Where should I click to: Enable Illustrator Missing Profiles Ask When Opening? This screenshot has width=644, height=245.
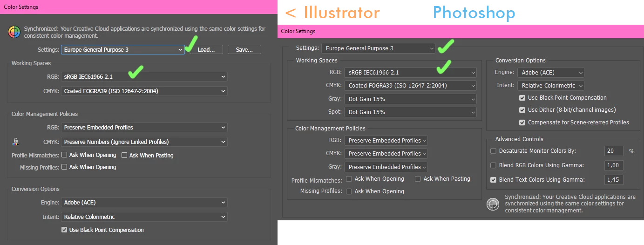pos(65,167)
